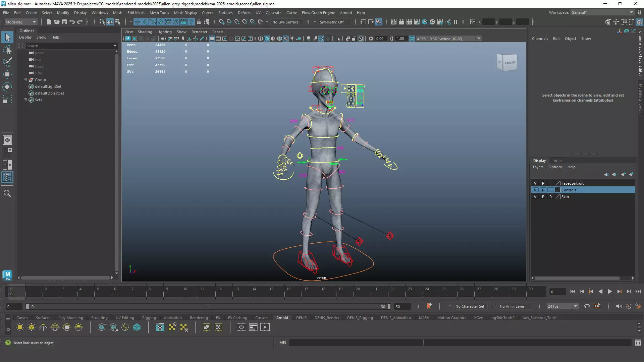Open the search magnifier in left toolbox
The height and width of the screenshot is (362, 644).
point(7,193)
